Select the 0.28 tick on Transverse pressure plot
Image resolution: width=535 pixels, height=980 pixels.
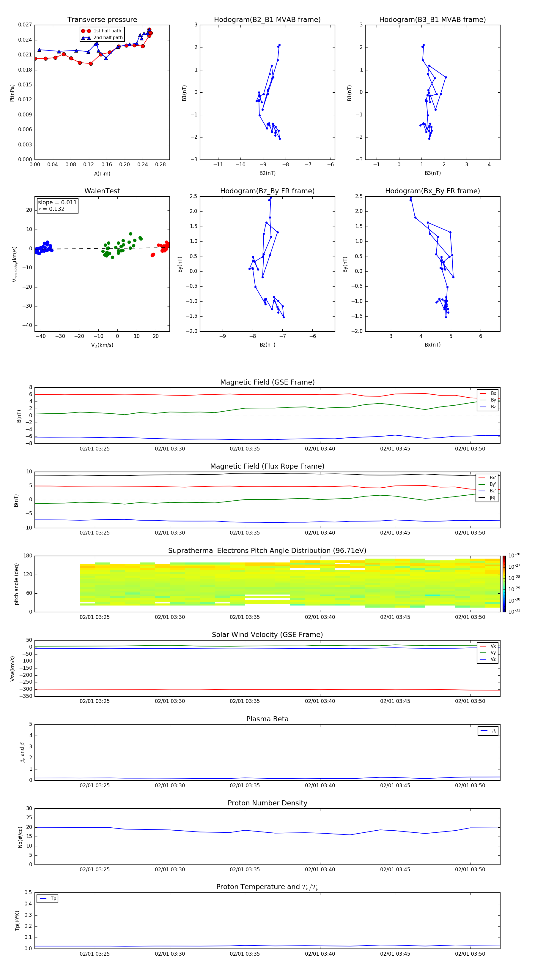pyautogui.click(x=161, y=165)
